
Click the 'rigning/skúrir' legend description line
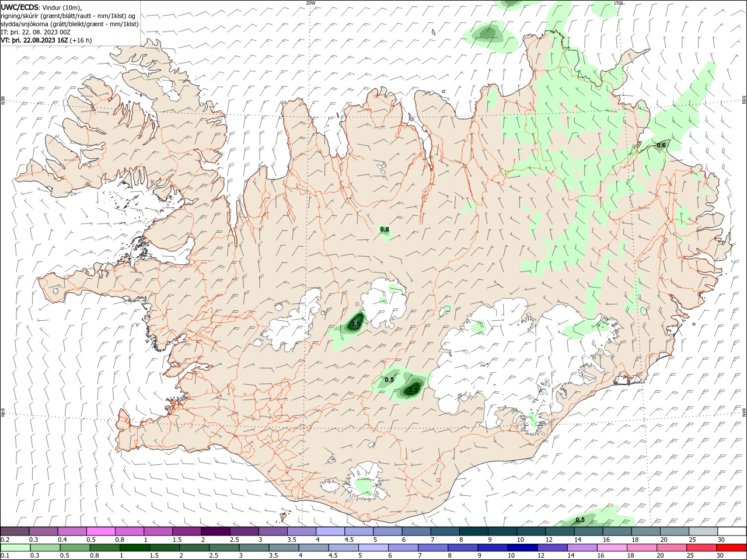(x=68, y=16)
